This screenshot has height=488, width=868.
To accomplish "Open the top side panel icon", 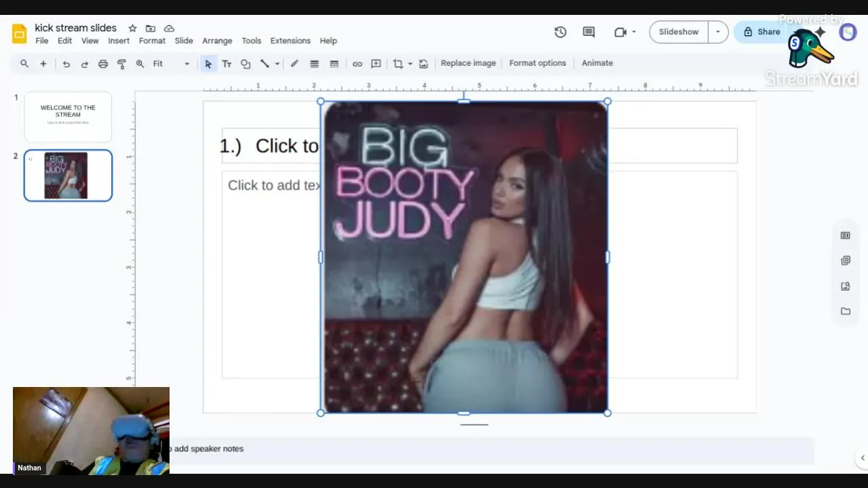I will [845, 235].
